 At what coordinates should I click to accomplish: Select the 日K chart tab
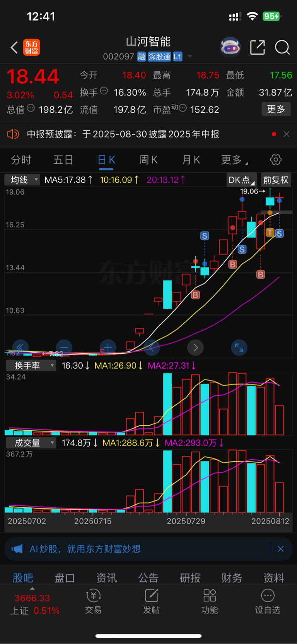click(106, 160)
